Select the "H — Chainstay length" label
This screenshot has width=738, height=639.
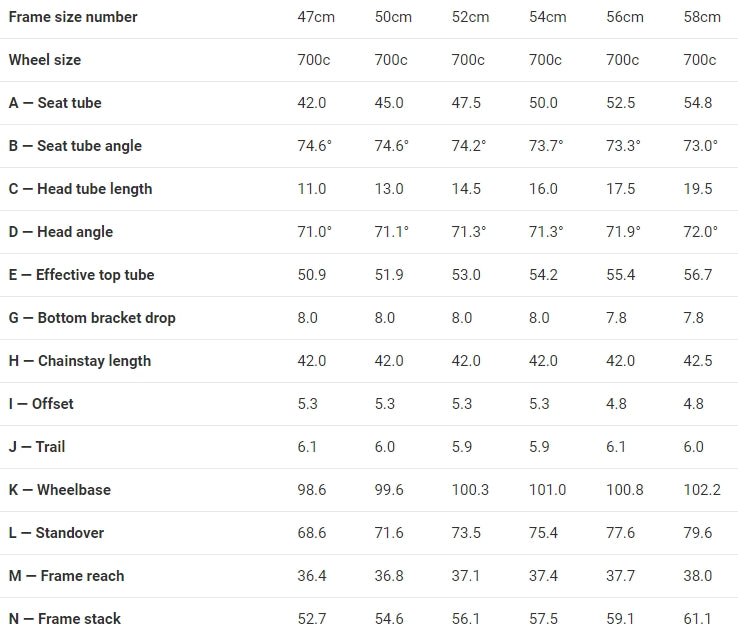pos(80,361)
